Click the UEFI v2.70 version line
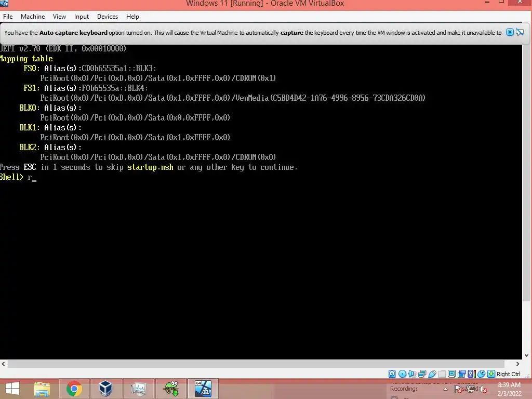The height and width of the screenshot is (399, 532). click(63, 48)
